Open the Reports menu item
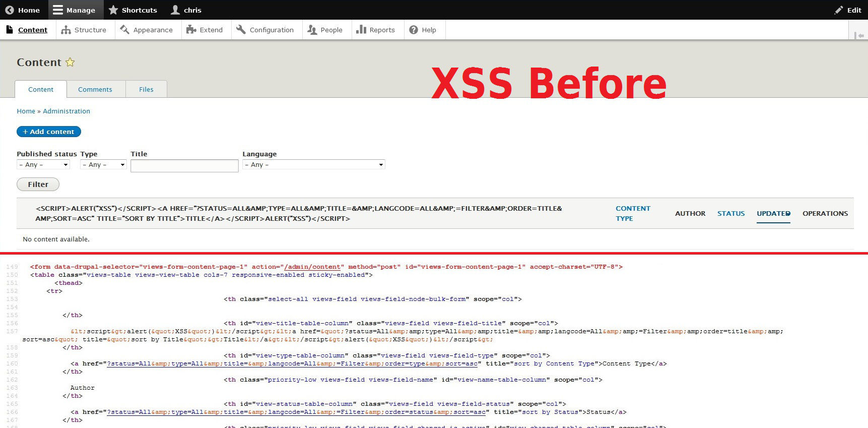This screenshot has height=428, width=868. click(377, 30)
